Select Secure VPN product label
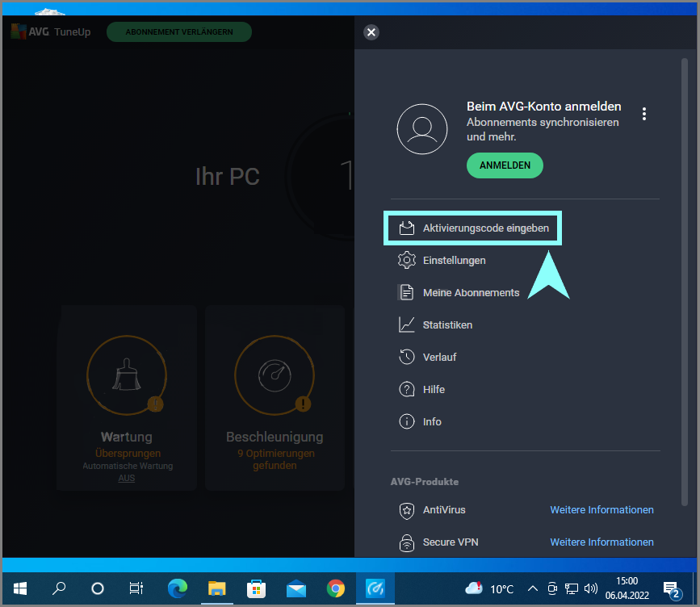 [451, 542]
